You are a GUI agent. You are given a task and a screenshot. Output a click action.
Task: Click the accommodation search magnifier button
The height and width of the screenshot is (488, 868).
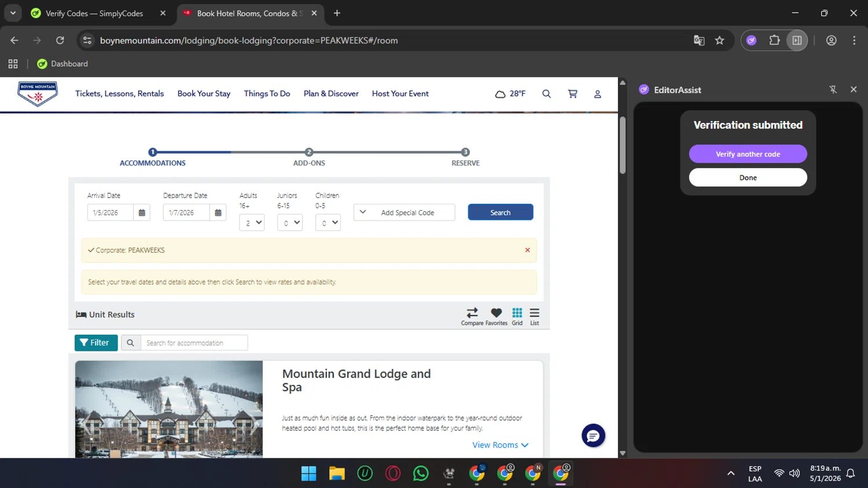[x=131, y=343]
